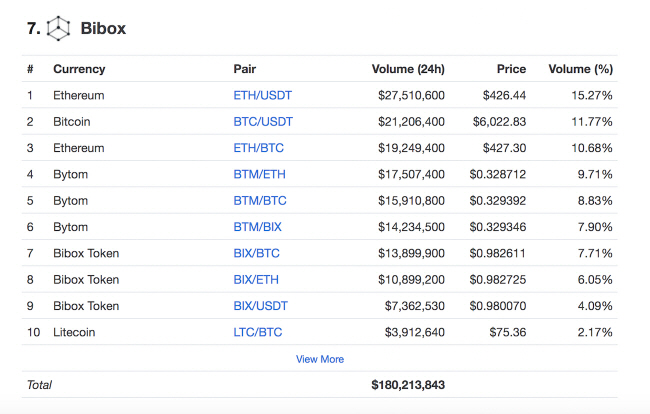Select Bytom currency name in row 6
The height and width of the screenshot is (414, 650).
[x=70, y=227]
